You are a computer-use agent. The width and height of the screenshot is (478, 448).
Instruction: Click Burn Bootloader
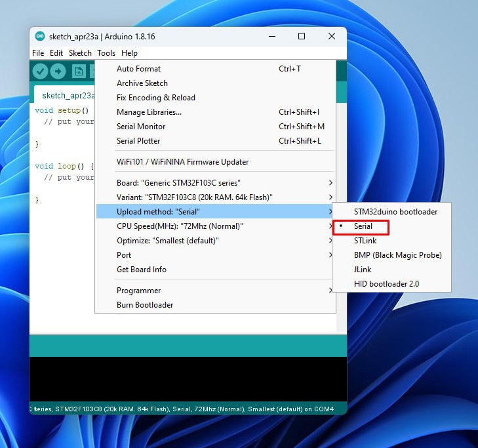[145, 305]
